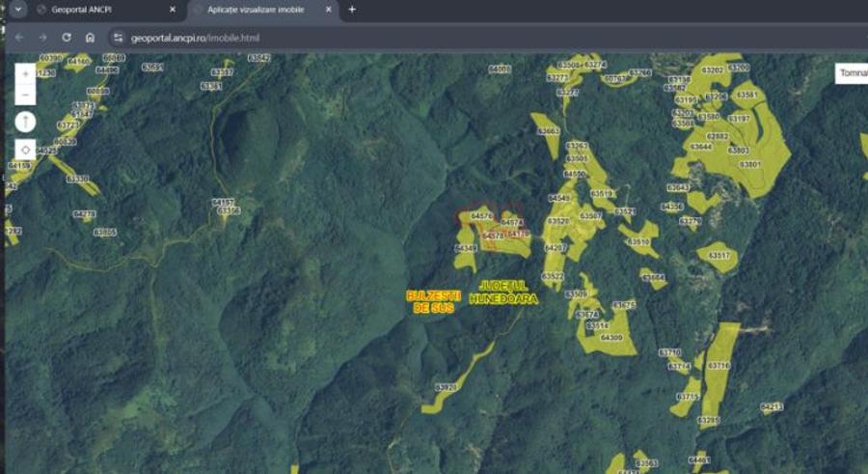Expand the tab search dropdown

(x=16, y=10)
